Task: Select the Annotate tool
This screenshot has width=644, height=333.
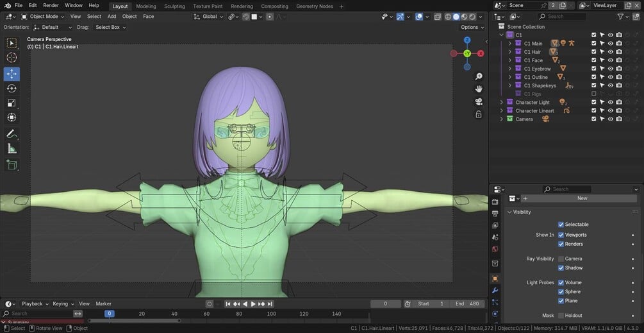Action: [12, 133]
